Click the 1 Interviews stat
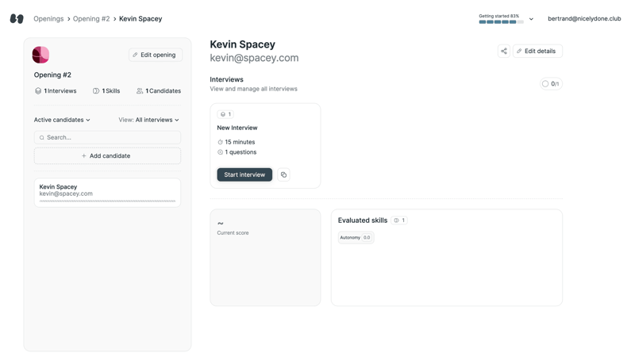 click(56, 90)
